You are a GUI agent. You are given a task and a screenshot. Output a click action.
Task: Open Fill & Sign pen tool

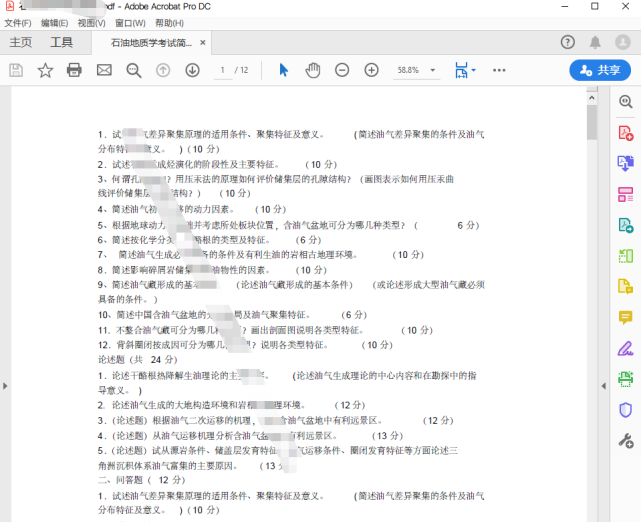[625, 349]
